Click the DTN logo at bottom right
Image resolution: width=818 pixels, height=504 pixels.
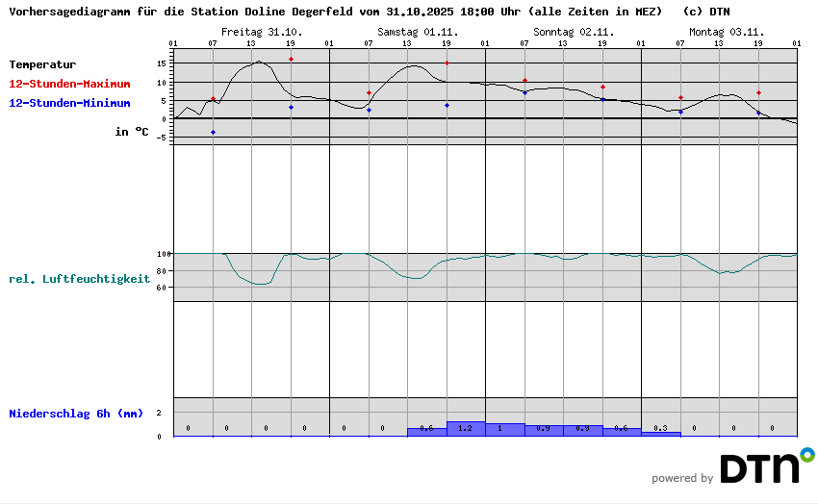pyautogui.click(x=766, y=466)
